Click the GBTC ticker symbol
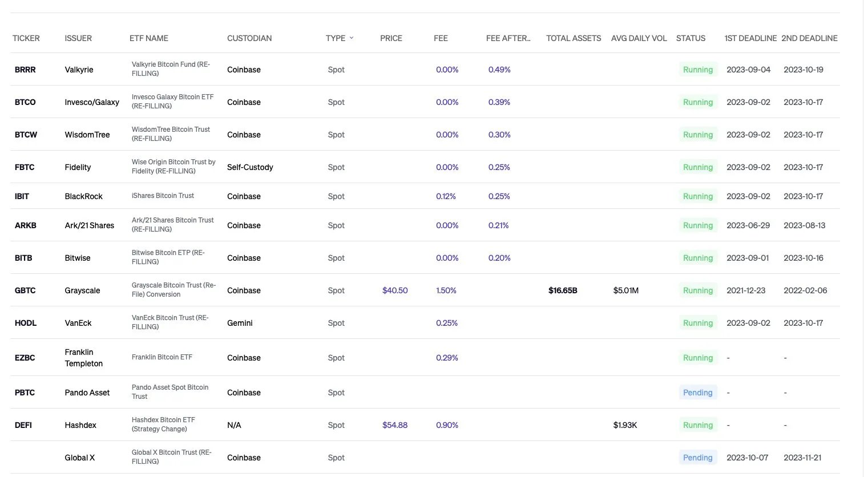 [x=25, y=290]
